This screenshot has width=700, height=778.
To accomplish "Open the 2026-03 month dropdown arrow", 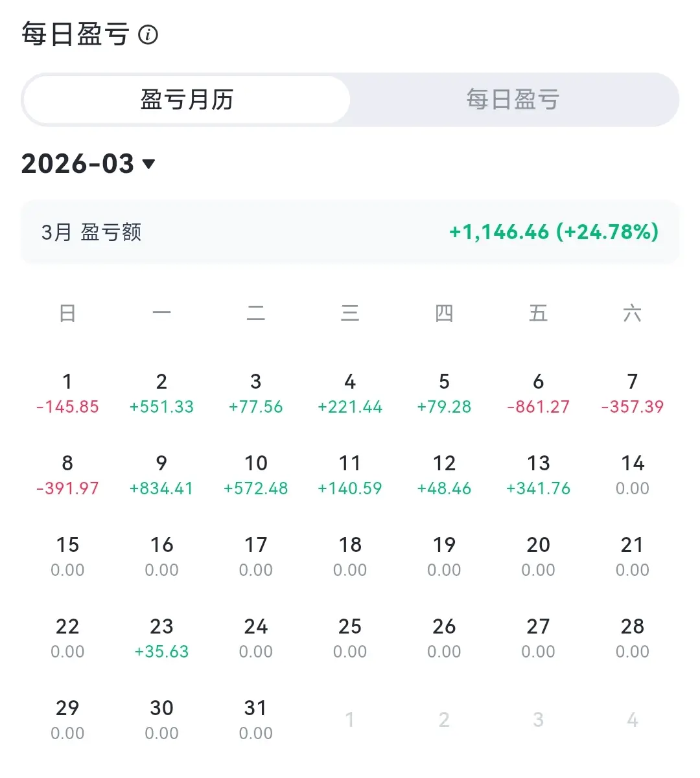I will tap(148, 164).
